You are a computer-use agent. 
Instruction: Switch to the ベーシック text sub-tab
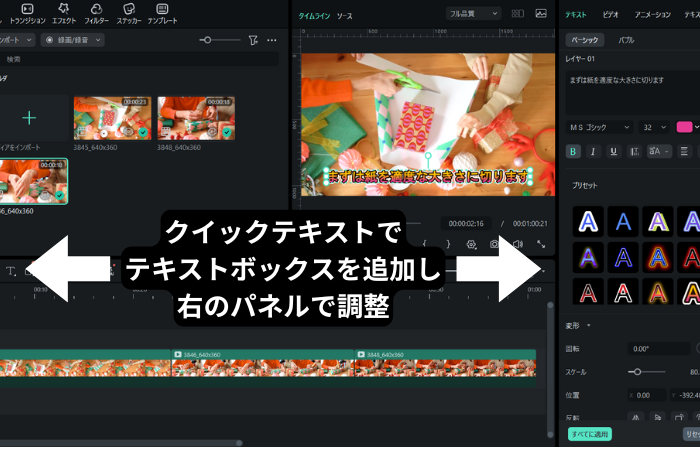(585, 40)
